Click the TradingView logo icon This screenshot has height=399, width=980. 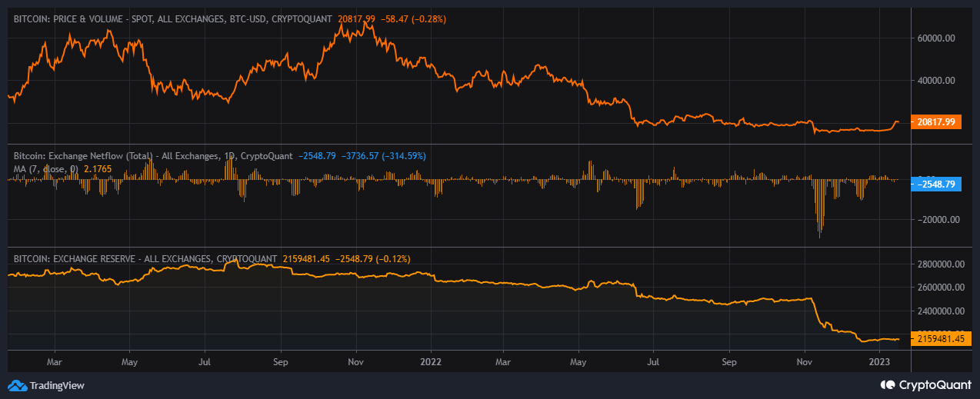coord(16,385)
